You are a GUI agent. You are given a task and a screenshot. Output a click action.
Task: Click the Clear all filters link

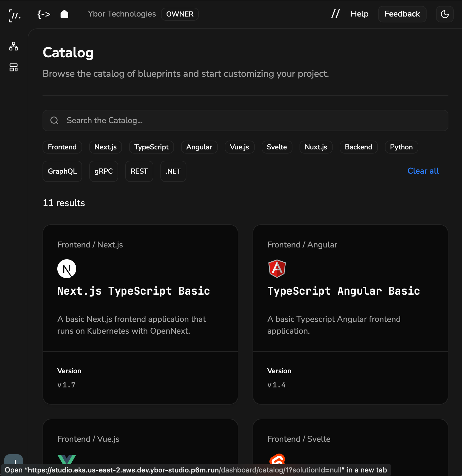423,171
